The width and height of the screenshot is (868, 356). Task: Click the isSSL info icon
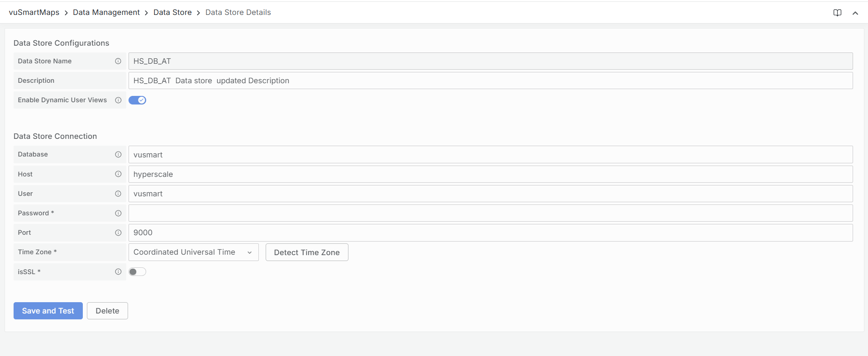118,272
